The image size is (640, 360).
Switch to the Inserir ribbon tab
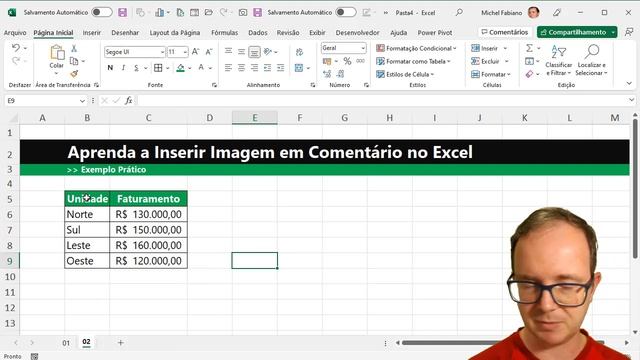pos(91,33)
